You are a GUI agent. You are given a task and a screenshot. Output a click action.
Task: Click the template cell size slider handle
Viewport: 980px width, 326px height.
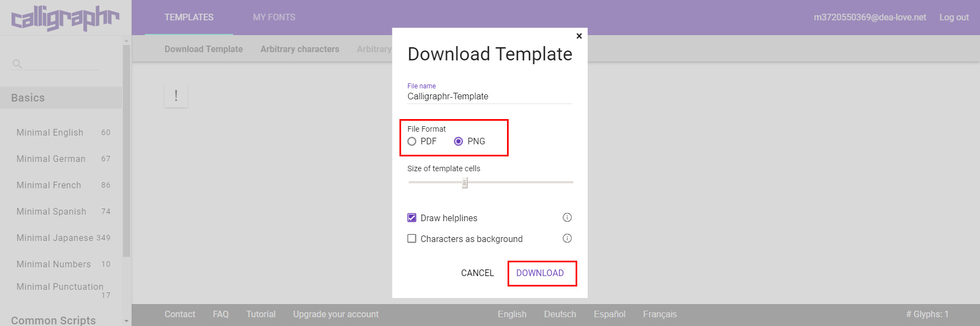click(465, 183)
